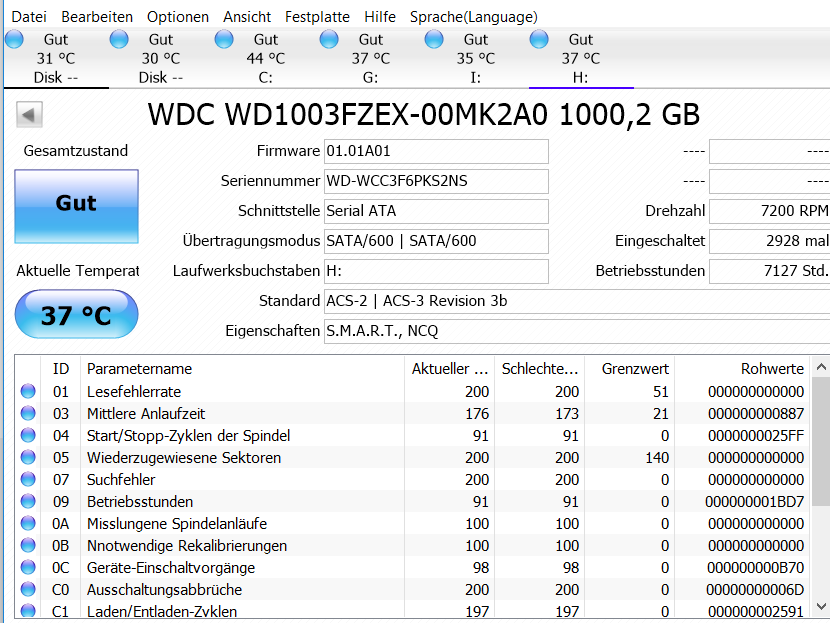Click the Gut health status button
The width and height of the screenshot is (830, 623).
click(77, 206)
